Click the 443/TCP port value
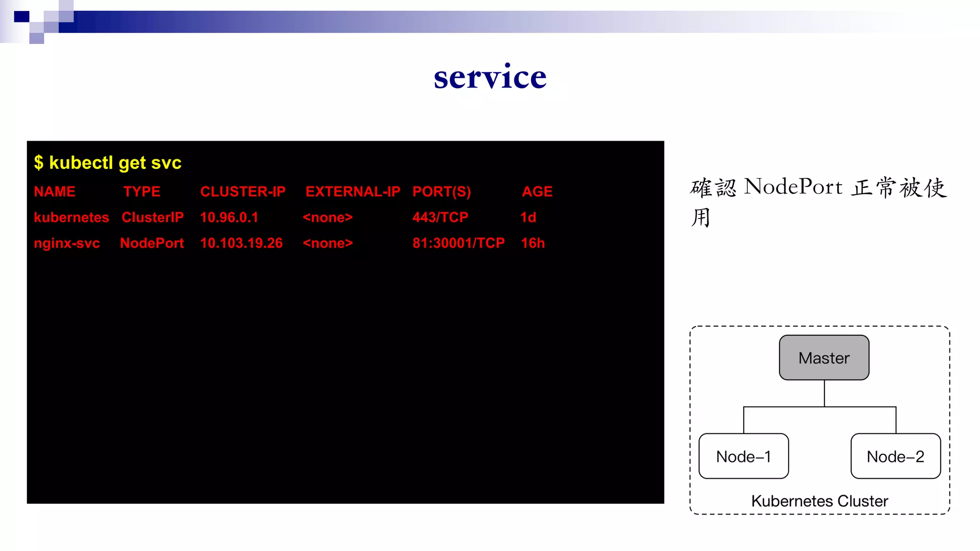The image size is (980, 551). [440, 217]
